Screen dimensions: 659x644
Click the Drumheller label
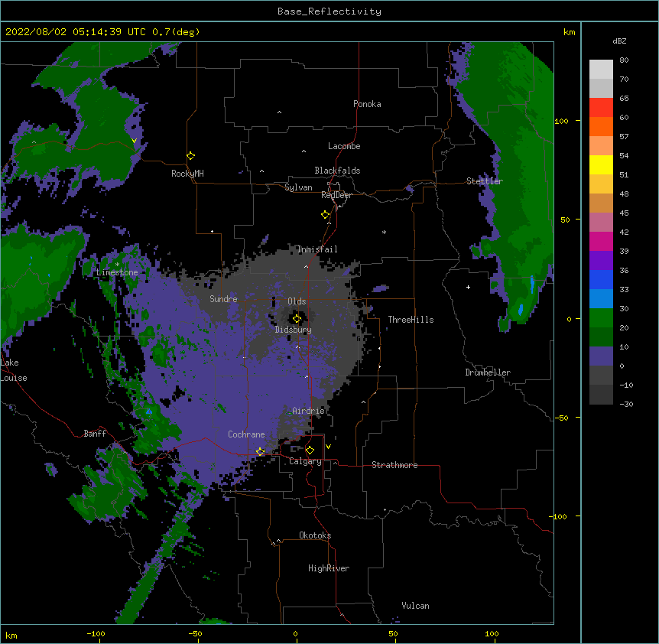point(488,372)
